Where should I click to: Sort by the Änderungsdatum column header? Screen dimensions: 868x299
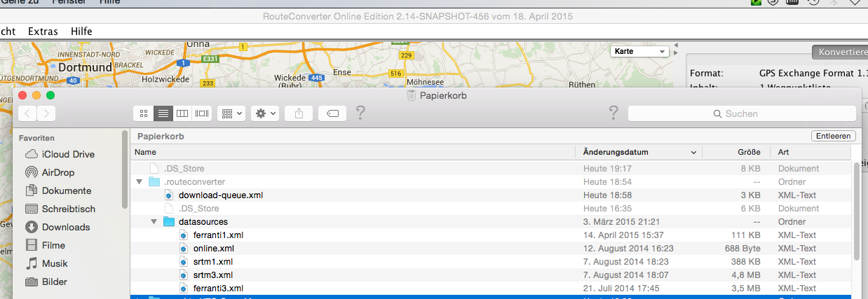[x=637, y=152]
